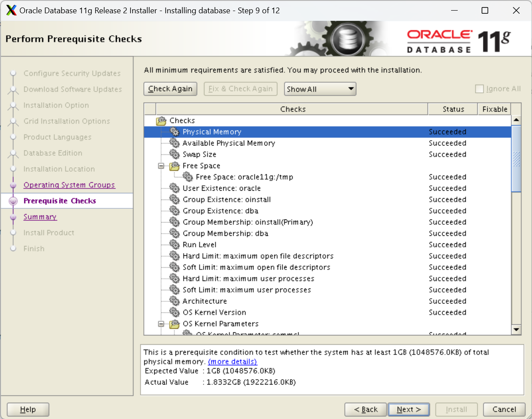Click the Actual Value 1.8332GB text

(251, 382)
